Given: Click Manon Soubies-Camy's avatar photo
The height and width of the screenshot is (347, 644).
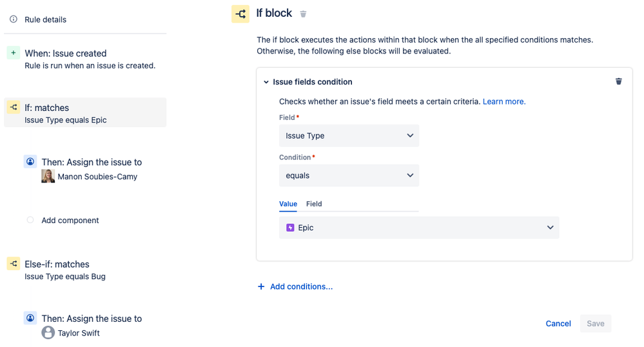Looking at the screenshot, I should (x=48, y=176).
